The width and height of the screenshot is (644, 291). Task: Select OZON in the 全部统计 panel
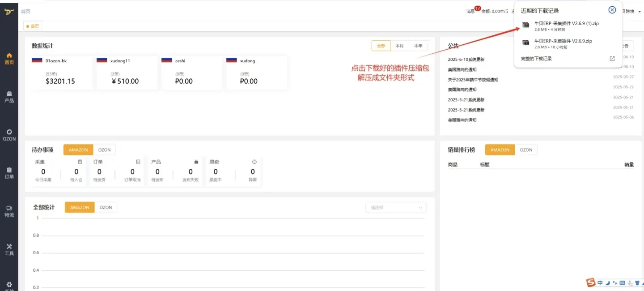pyautogui.click(x=106, y=207)
